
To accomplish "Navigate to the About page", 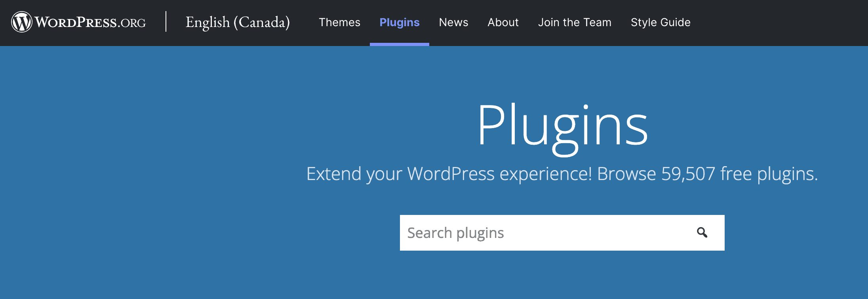I will tap(503, 22).
